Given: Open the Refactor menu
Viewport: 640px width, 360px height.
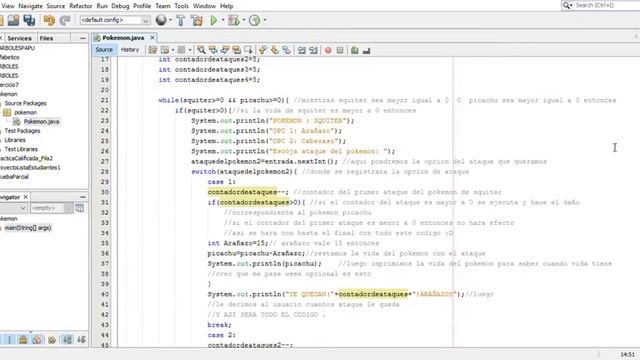Looking at the screenshot, I should point(80,6).
